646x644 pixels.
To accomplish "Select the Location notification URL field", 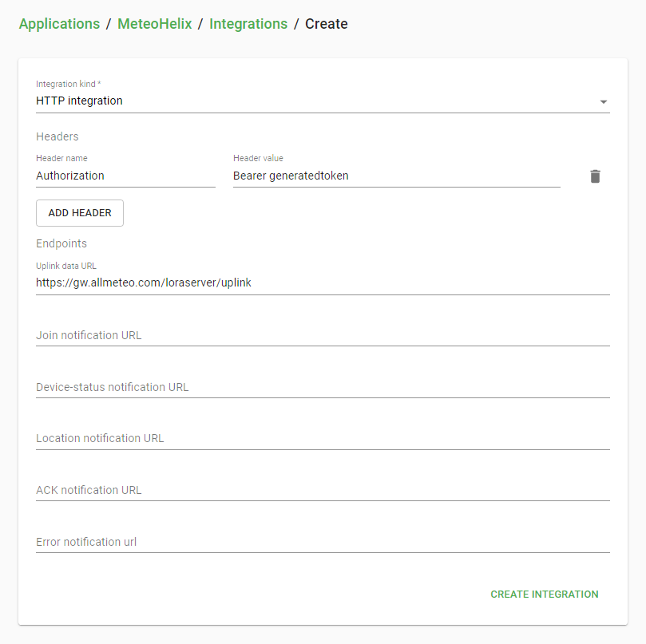I will [323, 439].
